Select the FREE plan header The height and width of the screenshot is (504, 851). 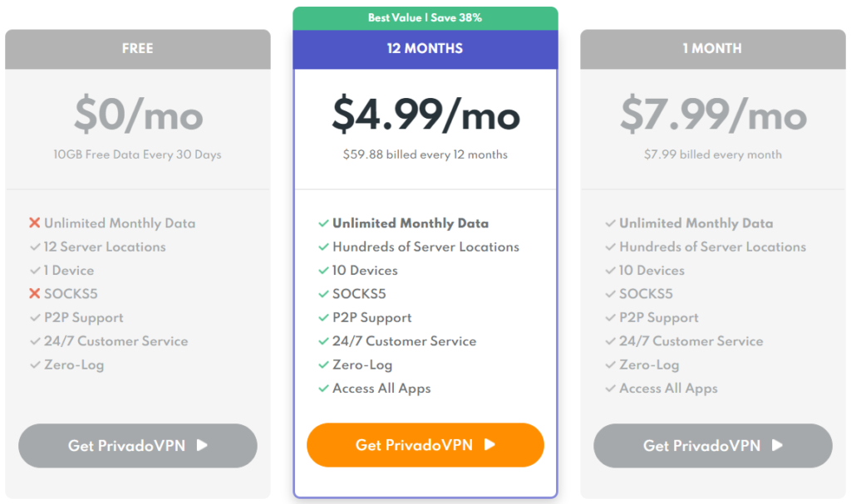[x=138, y=49]
